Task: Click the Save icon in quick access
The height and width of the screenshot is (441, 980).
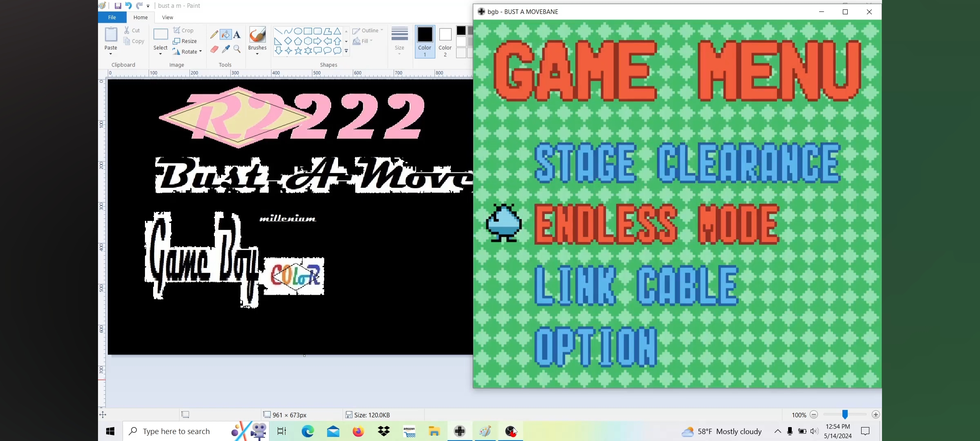Action: pyautogui.click(x=118, y=6)
